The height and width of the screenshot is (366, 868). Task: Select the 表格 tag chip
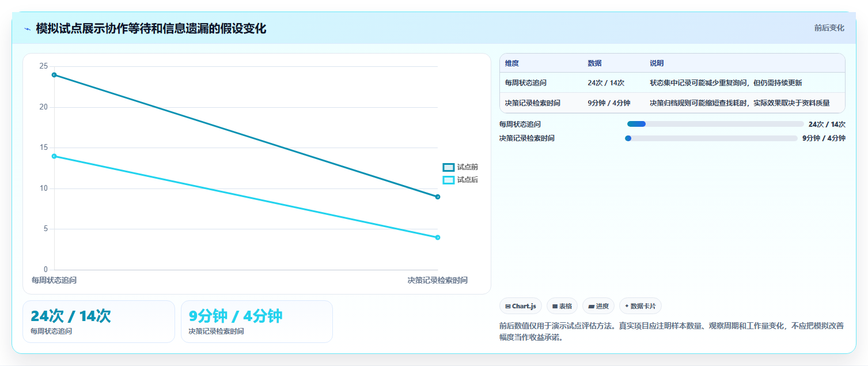(562, 306)
